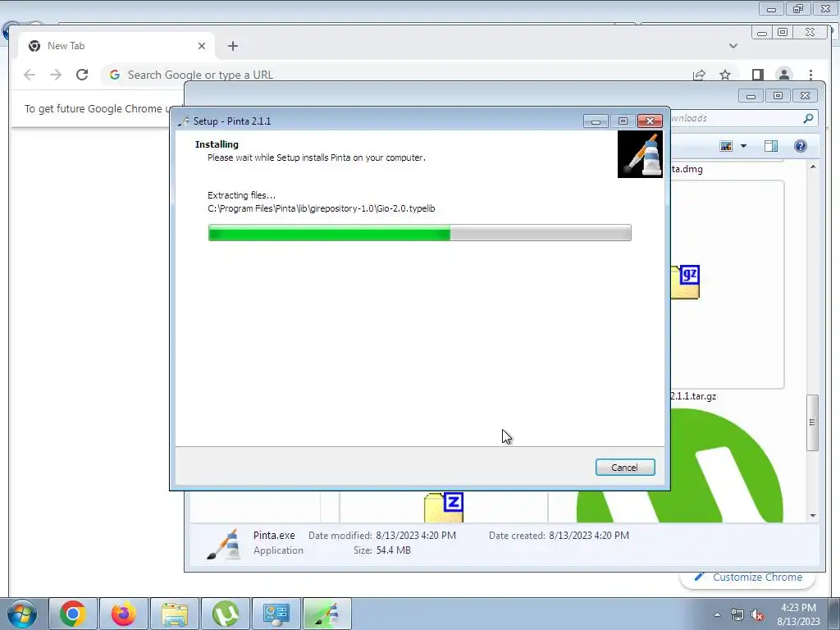Click the Explorer scrollbar up arrow
Viewport: 840px width, 630px height.
click(x=813, y=167)
